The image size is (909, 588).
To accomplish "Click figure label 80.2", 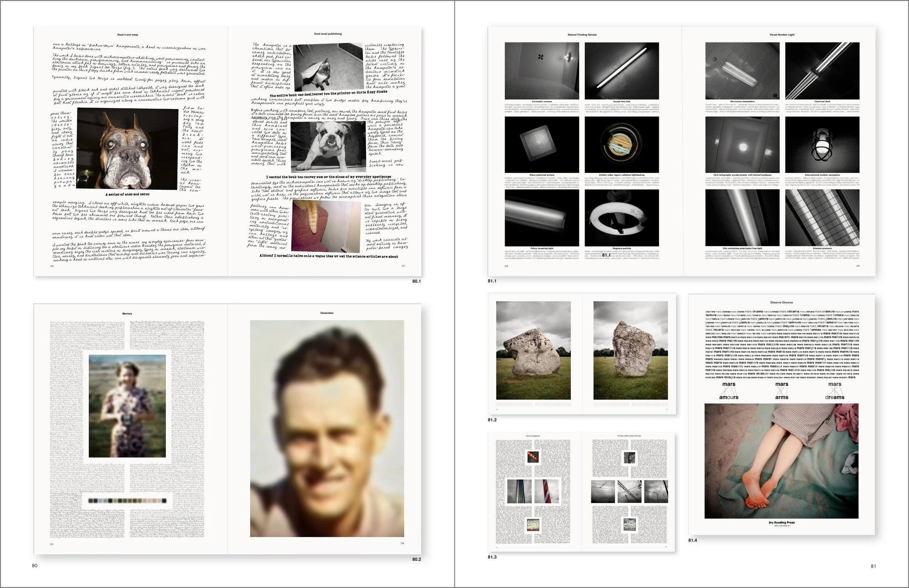I will point(416,559).
